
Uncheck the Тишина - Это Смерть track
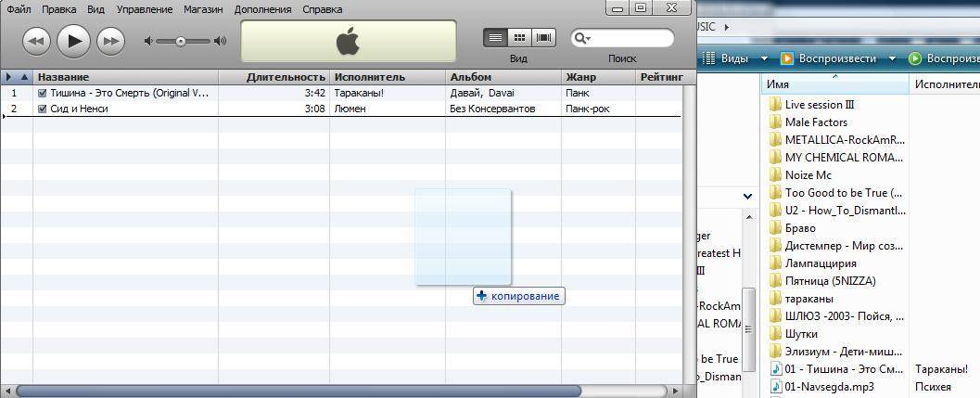point(42,94)
